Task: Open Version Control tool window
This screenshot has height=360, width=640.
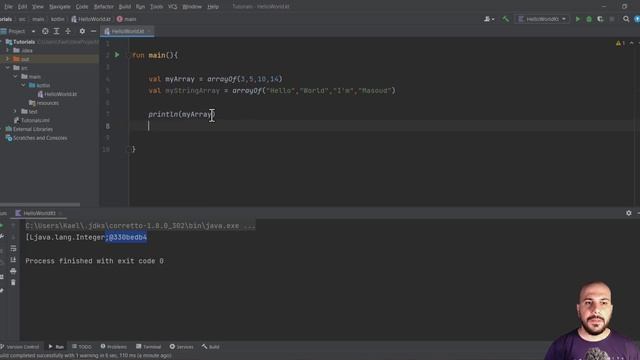Action: (x=20, y=347)
